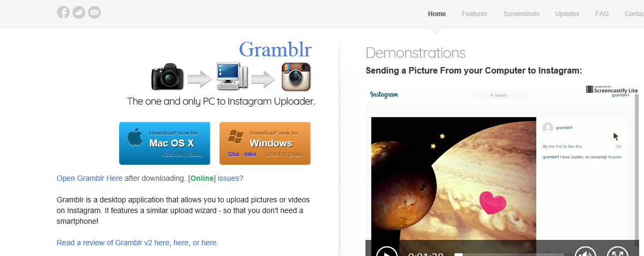The width and height of the screenshot is (644, 256).
Task: Open the Screenshots menu item
Action: (521, 14)
